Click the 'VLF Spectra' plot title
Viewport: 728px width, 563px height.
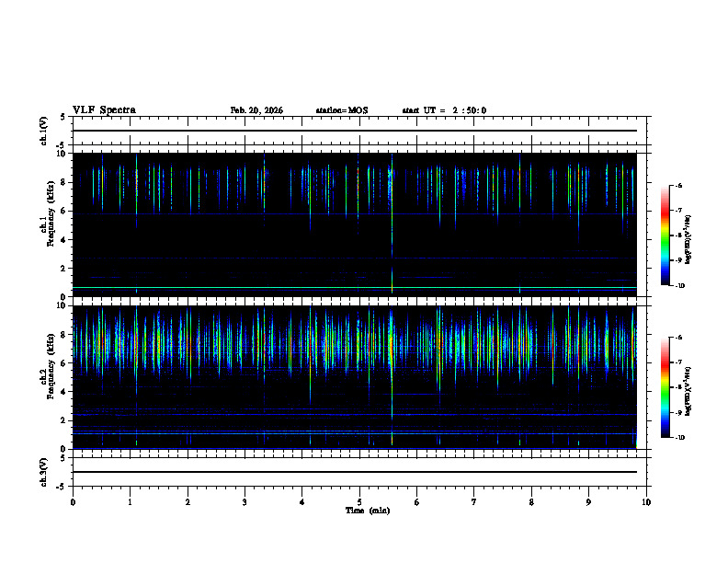104,110
